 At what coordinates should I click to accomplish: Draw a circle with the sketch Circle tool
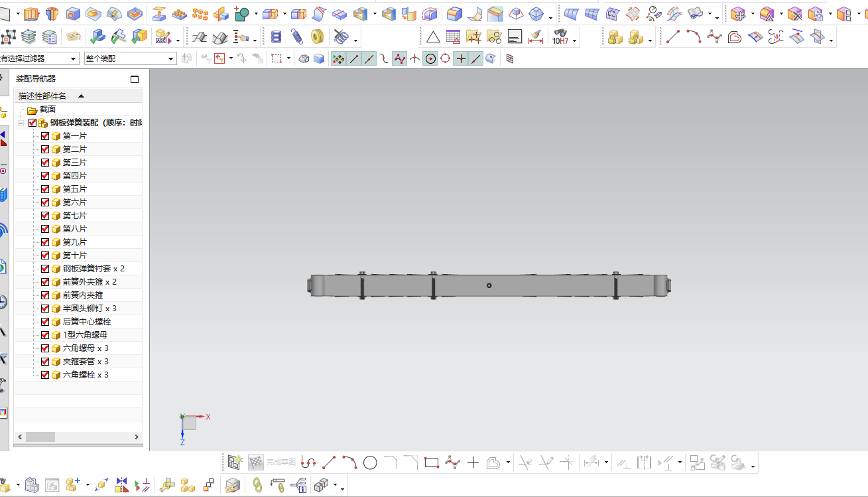click(x=370, y=462)
